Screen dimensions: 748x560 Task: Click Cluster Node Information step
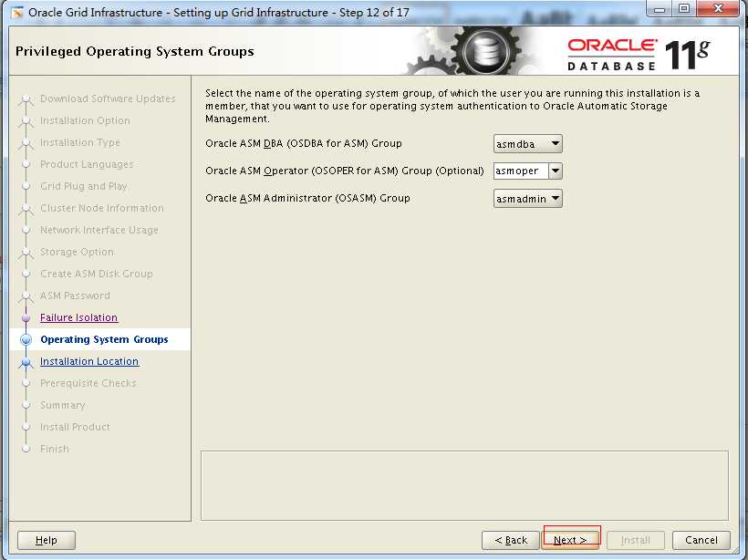[x=101, y=209]
